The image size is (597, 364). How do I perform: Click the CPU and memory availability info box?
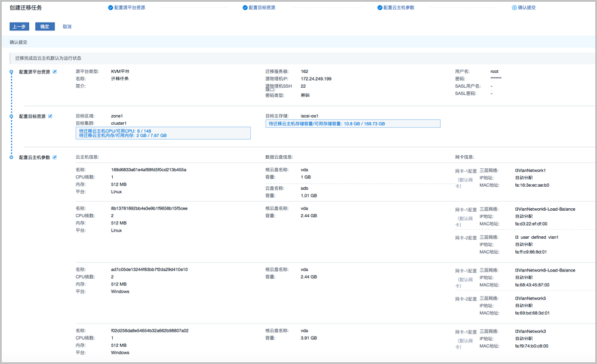coord(163,132)
